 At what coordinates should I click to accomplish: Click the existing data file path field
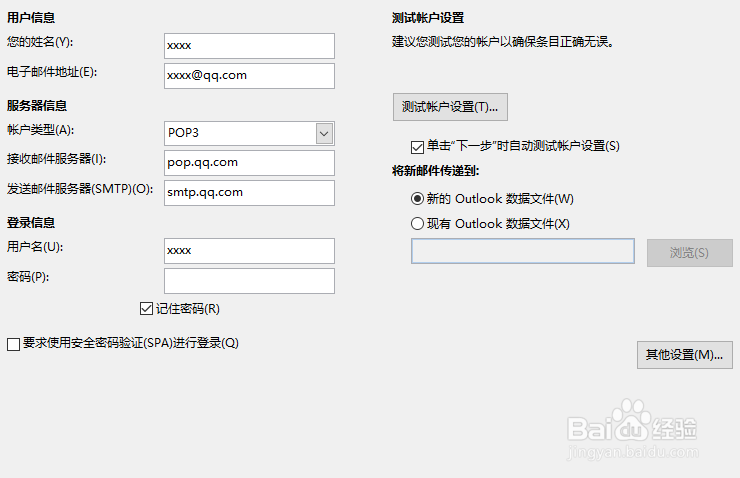click(x=523, y=251)
